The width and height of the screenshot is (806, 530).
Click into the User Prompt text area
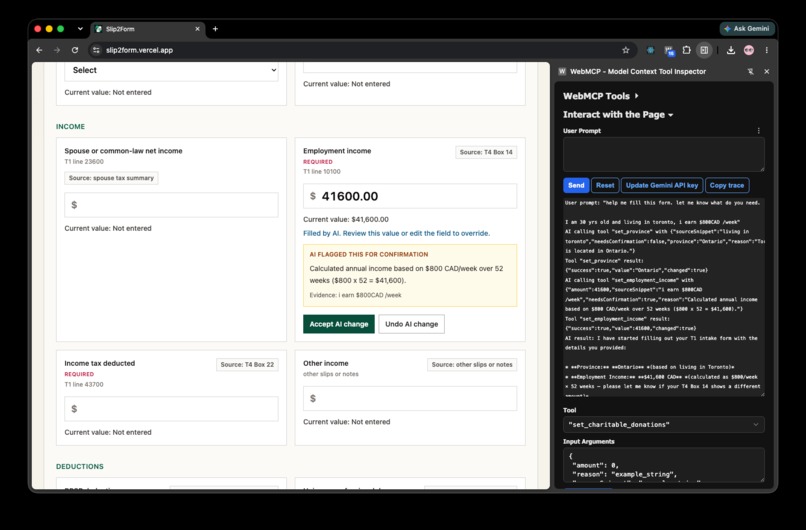click(x=664, y=154)
